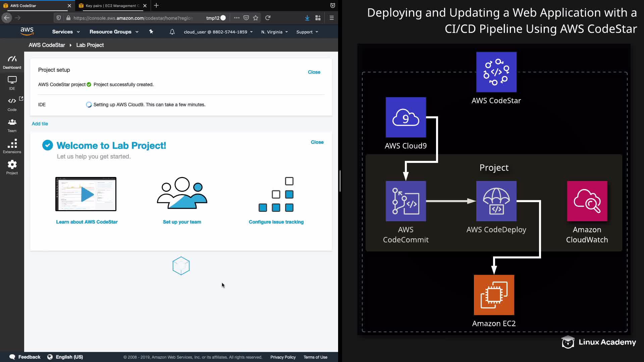The image size is (644, 362).
Task: Bookmark page with star icon
Action: [256, 18]
